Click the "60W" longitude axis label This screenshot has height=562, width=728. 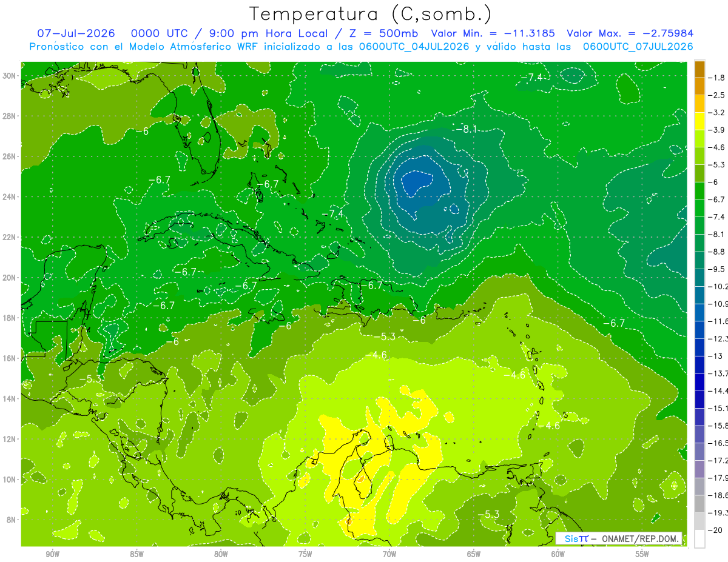tap(558, 554)
